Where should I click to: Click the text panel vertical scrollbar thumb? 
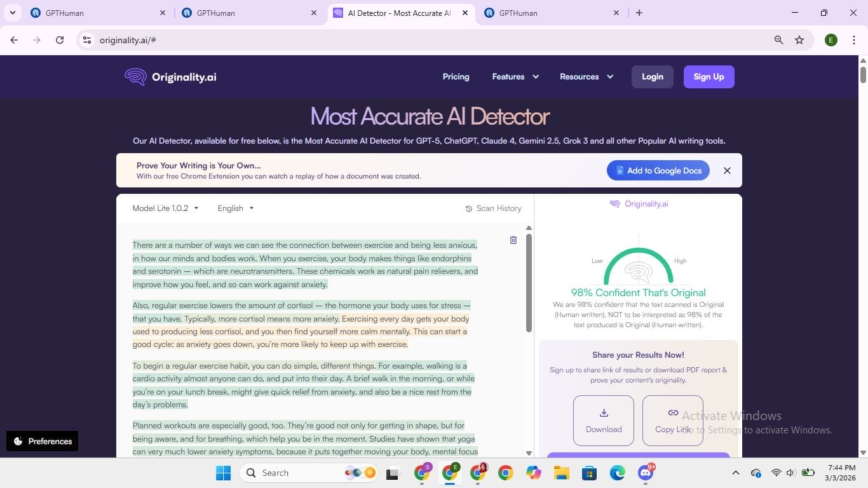[529, 283]
